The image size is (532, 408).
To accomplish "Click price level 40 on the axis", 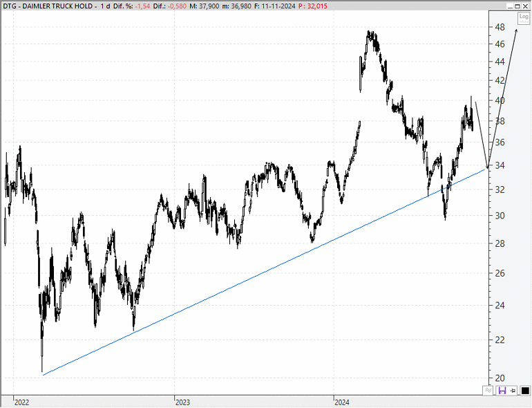I will 500,100.
